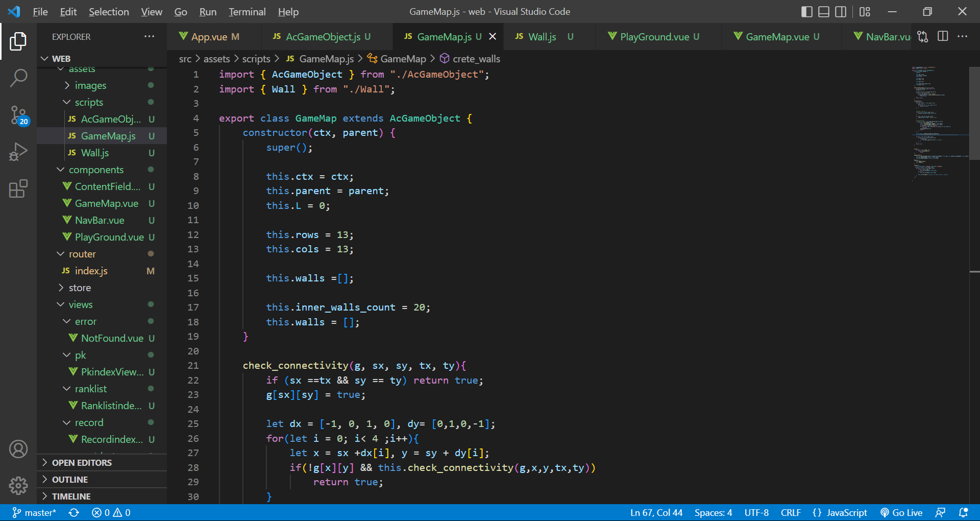Collapse the scripts folder
This screenshot has height=521, width=980.
click(x=102, y=102)
